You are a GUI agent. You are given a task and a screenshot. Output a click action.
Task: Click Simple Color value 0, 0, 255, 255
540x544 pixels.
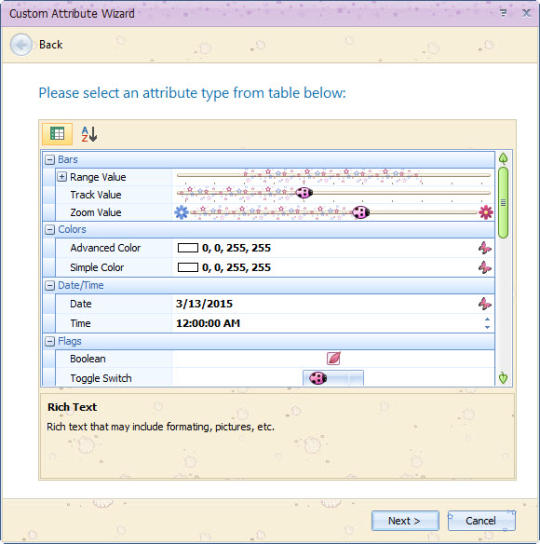(x=236, y=267)
